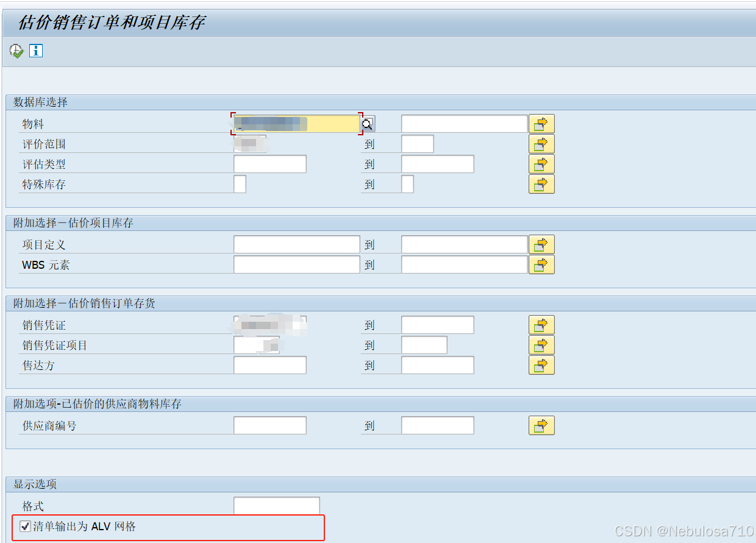756x543 pixels.
Task: Click the WBS 元素 input field
Action: (296, 264)
